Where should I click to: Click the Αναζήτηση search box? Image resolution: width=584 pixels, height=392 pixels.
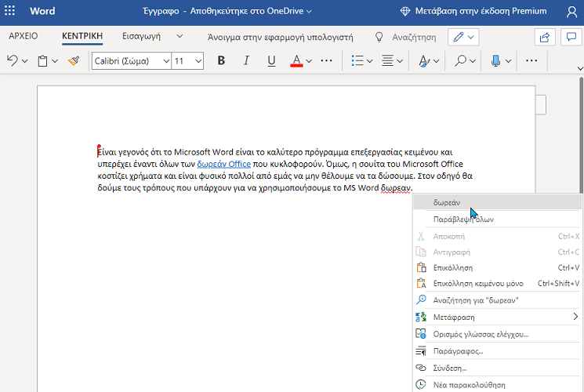[x=414, y=38]
